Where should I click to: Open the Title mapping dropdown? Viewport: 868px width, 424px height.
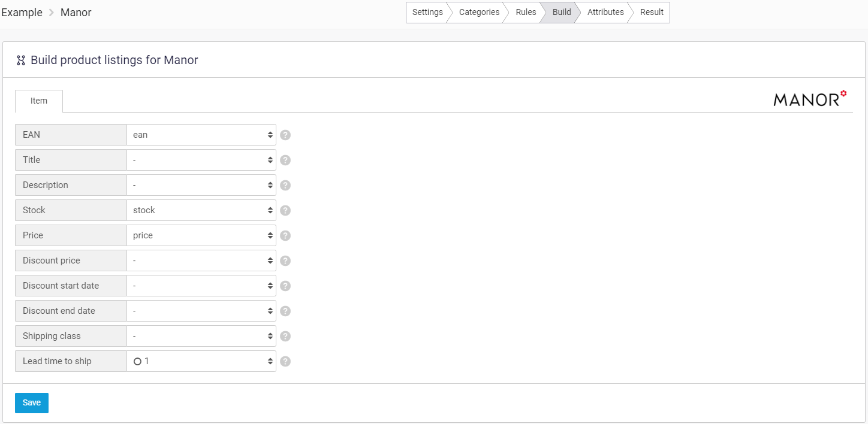(x=201, y=160)
